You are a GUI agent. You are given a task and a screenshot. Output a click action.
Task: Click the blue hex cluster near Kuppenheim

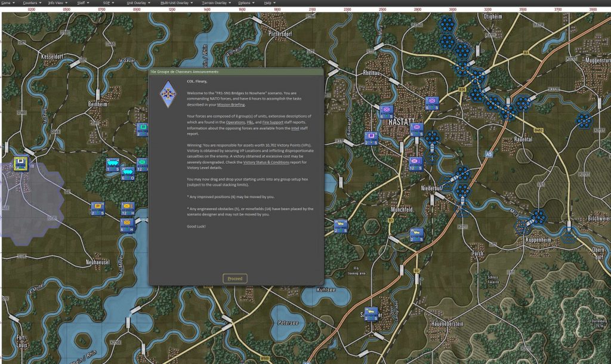(x=538, y=218)
